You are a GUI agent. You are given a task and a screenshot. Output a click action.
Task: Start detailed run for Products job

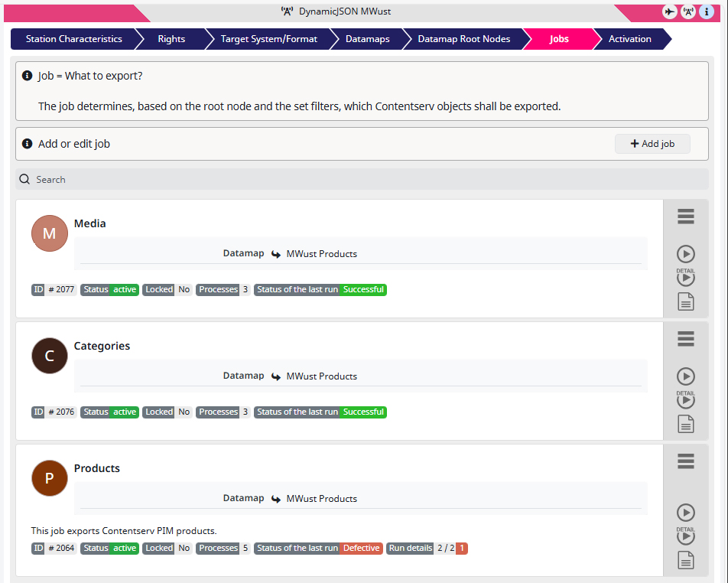tap(686, 536)
